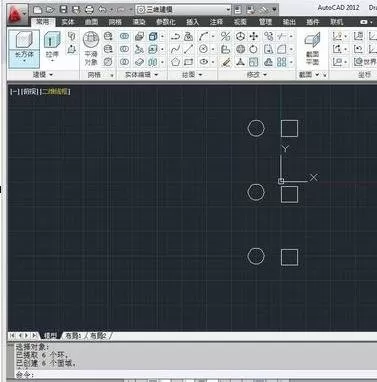The width and height of the screenshot is (377, 382).
Task: Click the 3D Mirror percent-like icon
Action: click(226, 36)
